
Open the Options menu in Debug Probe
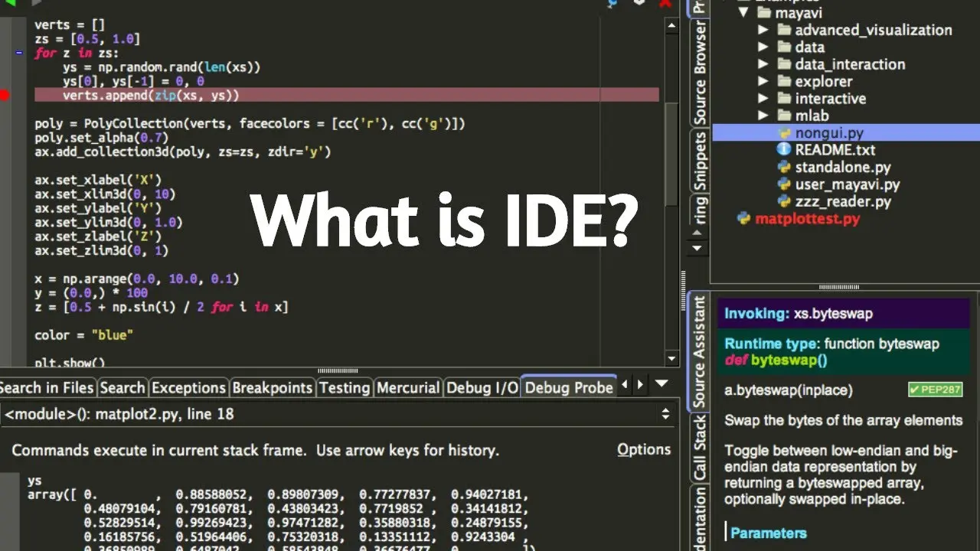pyautogui.click(x=644, y=449)
